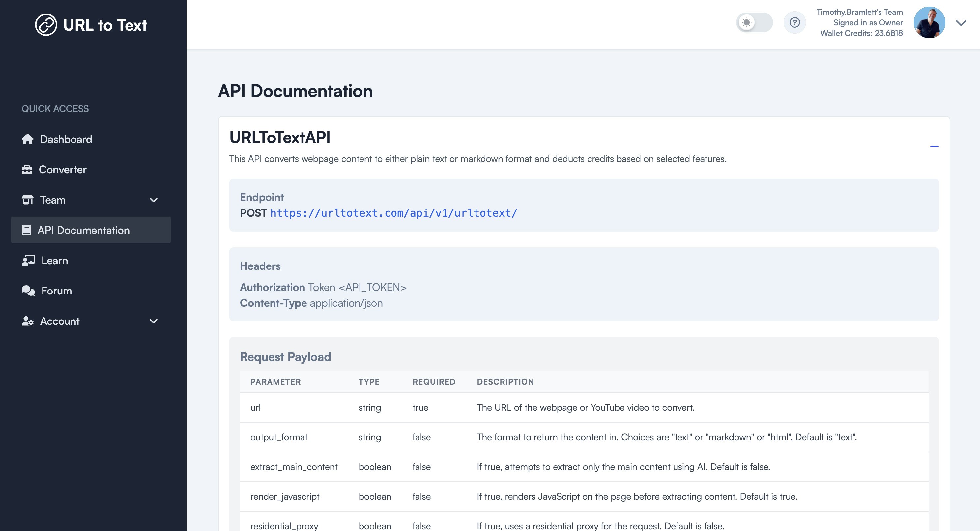The image size is (980, 531).
Task: Click the REQUIRED column header
Action: 434,382
